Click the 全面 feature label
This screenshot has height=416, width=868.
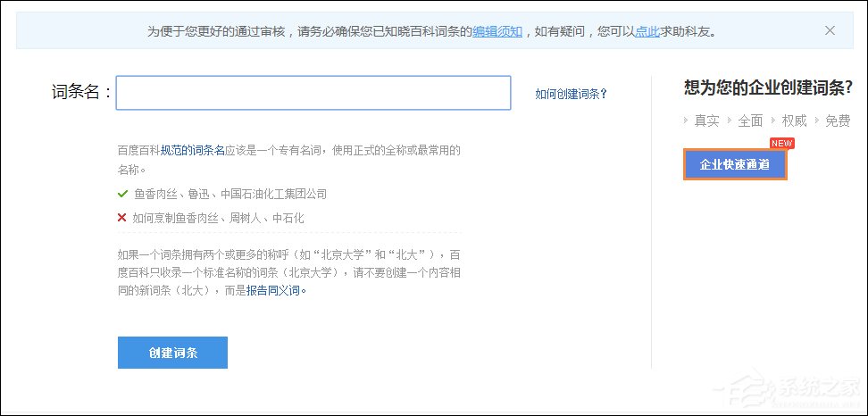pos(751,121)
